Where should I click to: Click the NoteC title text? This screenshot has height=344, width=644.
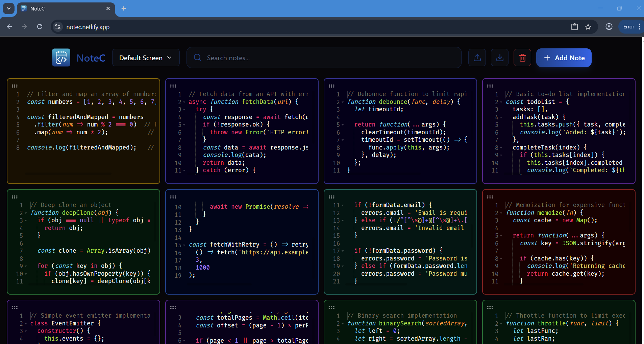click(91, 58)
